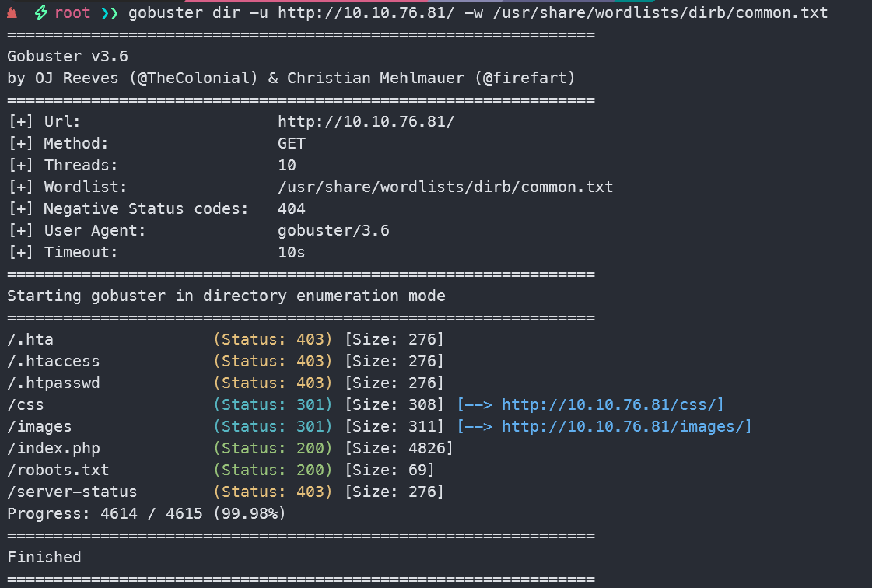Image resolution: width=872 pixels, height=588 pixels.
Task: Click the /.hta result entry
Action: point(30,339)
